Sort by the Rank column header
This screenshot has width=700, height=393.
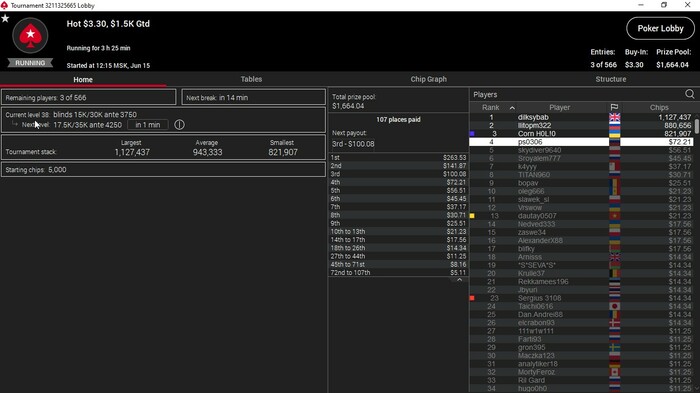point(491,108)
